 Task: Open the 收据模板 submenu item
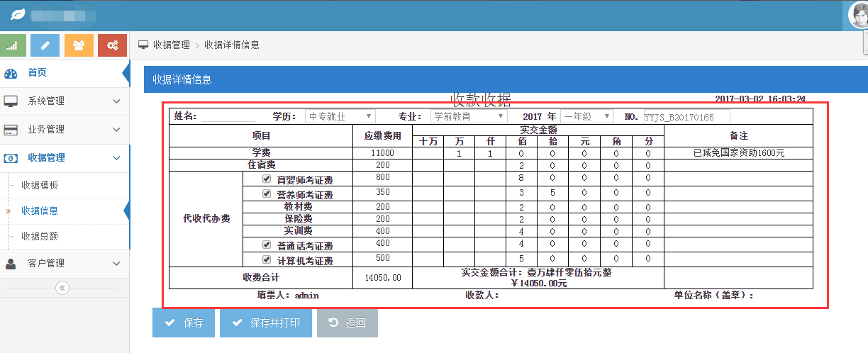pyautogui.click(x=40, y=185)
